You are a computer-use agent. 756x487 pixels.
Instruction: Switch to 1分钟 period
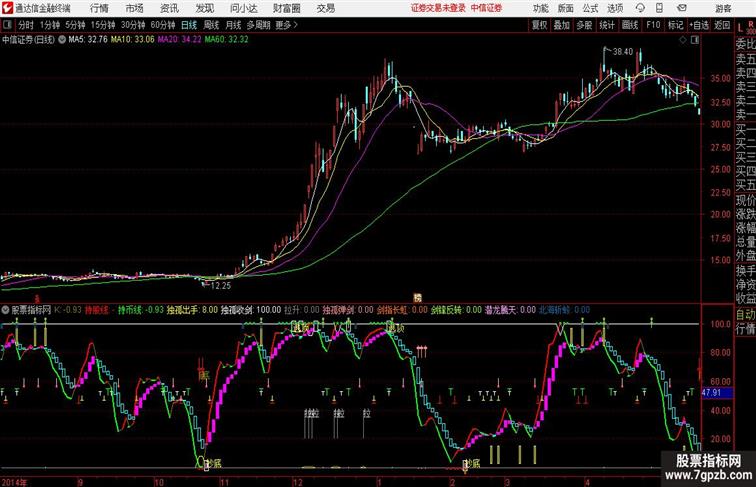pyautogui.click(x=50, y=25)
